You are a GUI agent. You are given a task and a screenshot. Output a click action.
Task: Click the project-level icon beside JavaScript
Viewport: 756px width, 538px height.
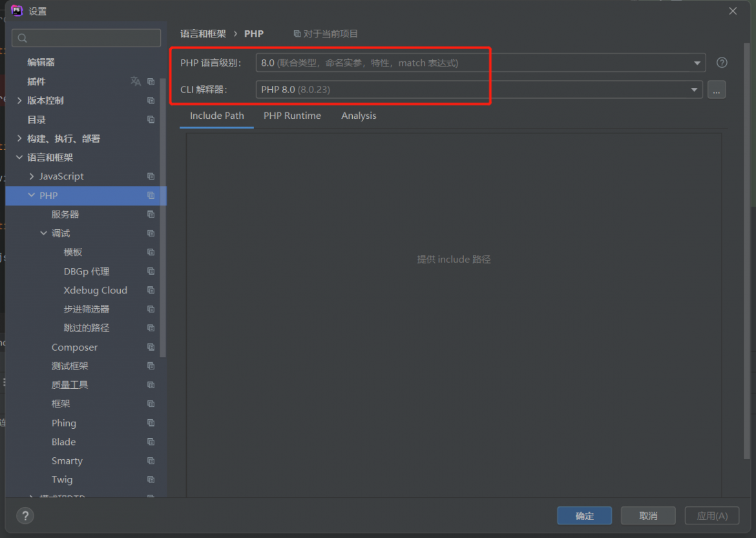[151, 176]
